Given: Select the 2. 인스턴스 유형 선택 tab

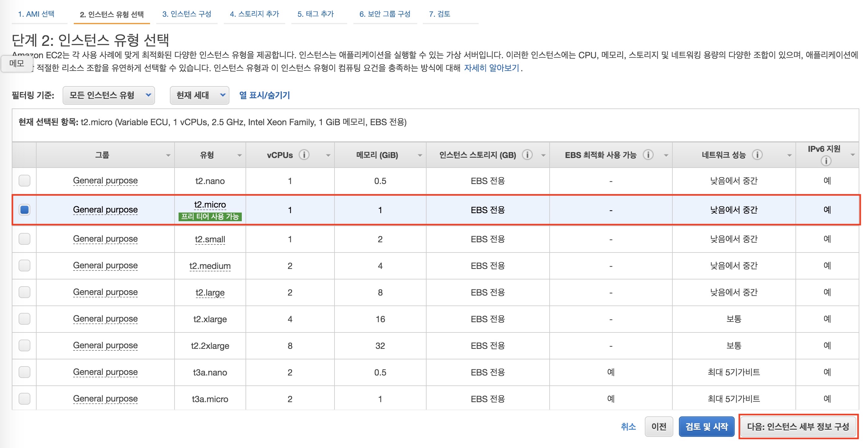Looking at the screenshot, I should [112, 15].
